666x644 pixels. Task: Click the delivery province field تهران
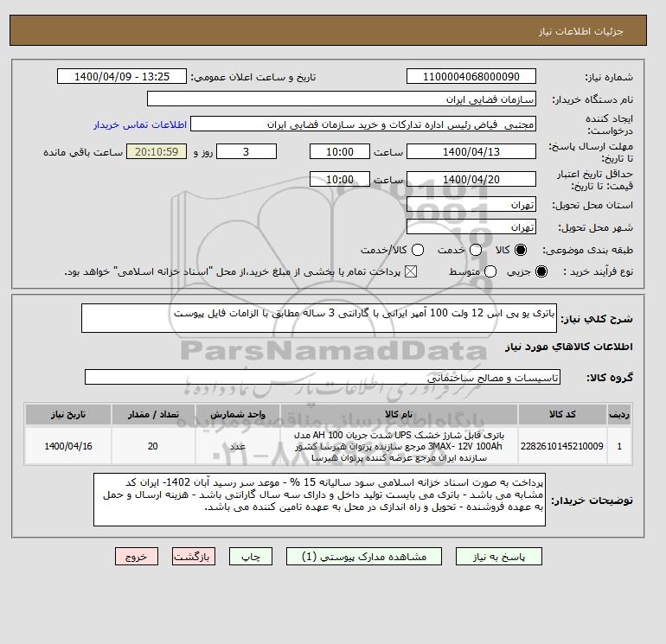click(471, 205)
